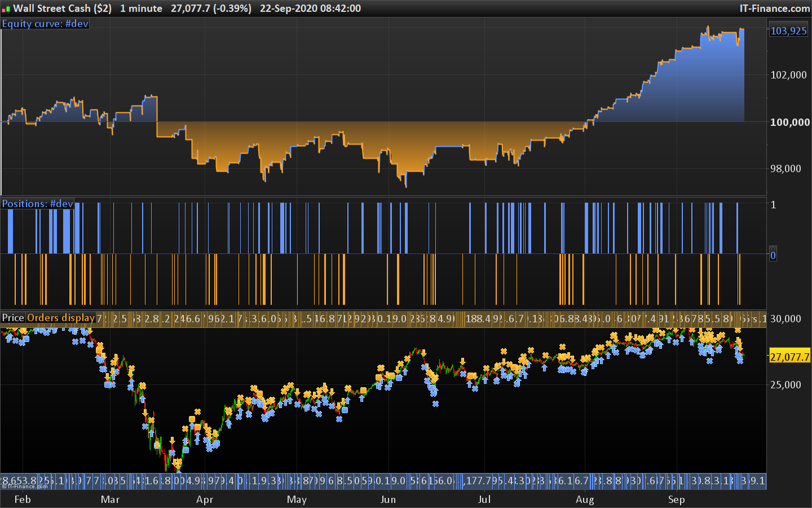Click the 103,925 equity value tag
This screenshot has width=812, height=508.
point(788,31)
